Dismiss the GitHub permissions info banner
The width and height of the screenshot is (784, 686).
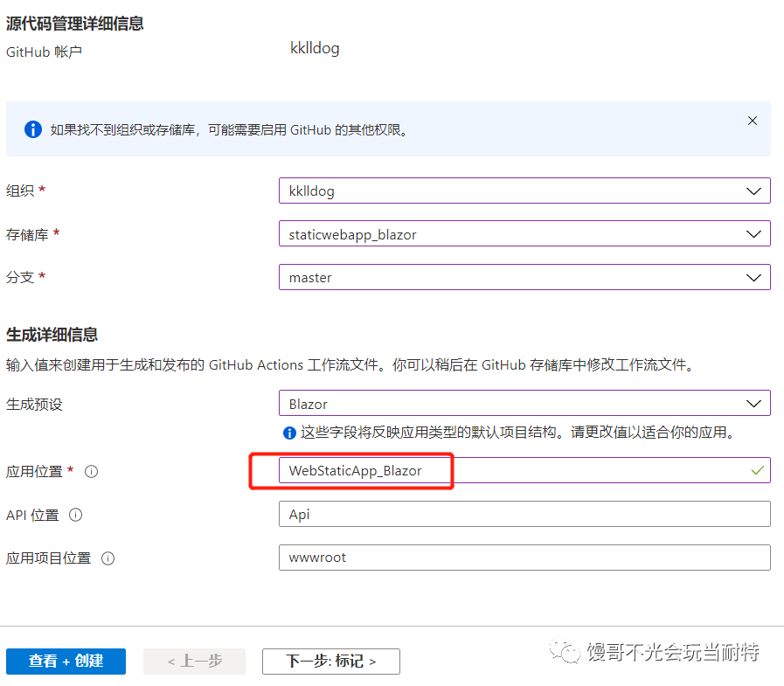point(752,121)
